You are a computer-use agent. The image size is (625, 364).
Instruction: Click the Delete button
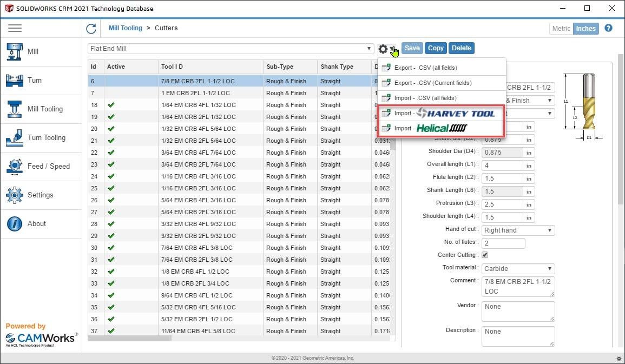[x=462, y=48]
